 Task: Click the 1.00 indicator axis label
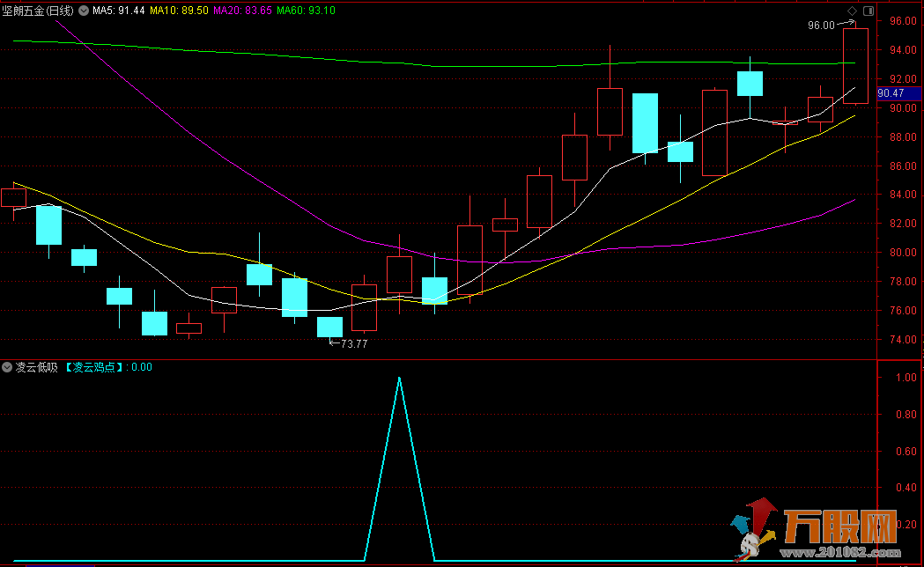coord(906,378)
